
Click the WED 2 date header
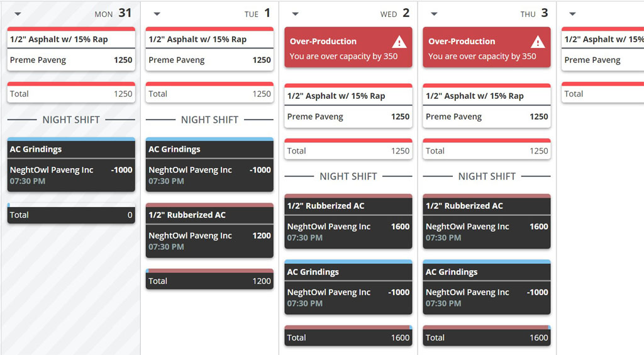395,14
